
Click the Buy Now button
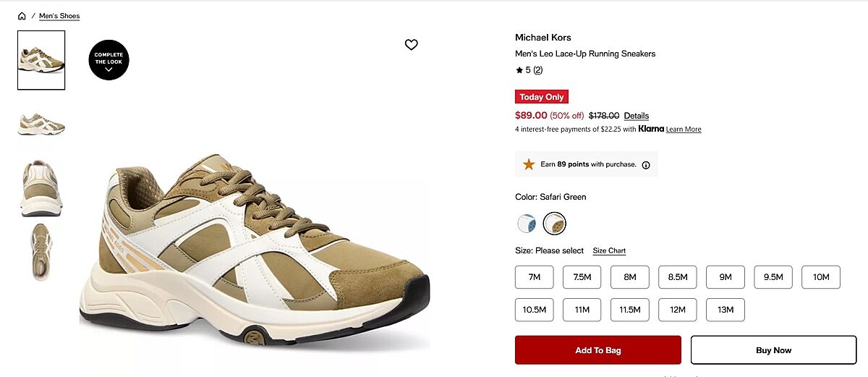coord(773,350)
